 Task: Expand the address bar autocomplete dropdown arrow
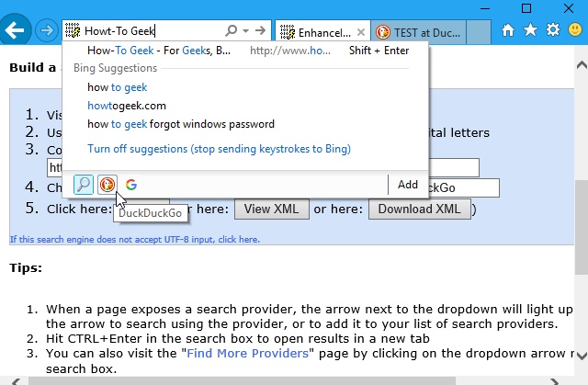click(x=245, y=30)
